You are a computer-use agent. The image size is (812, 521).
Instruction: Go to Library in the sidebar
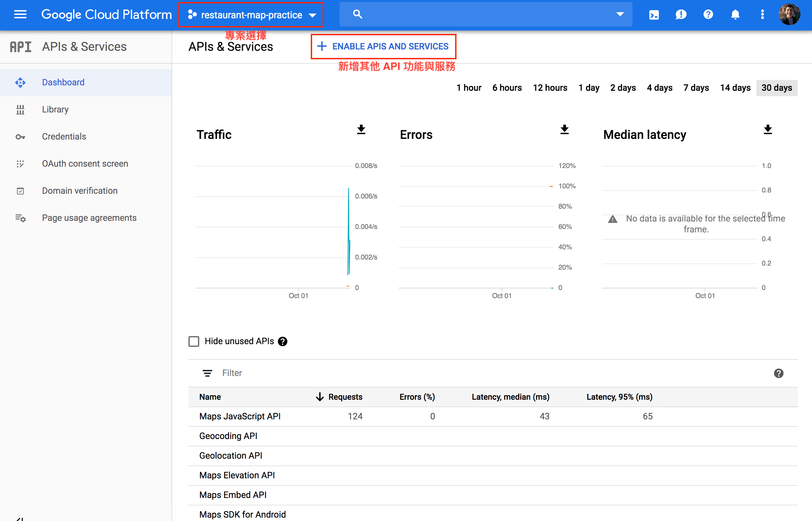[x=55, y=109]
